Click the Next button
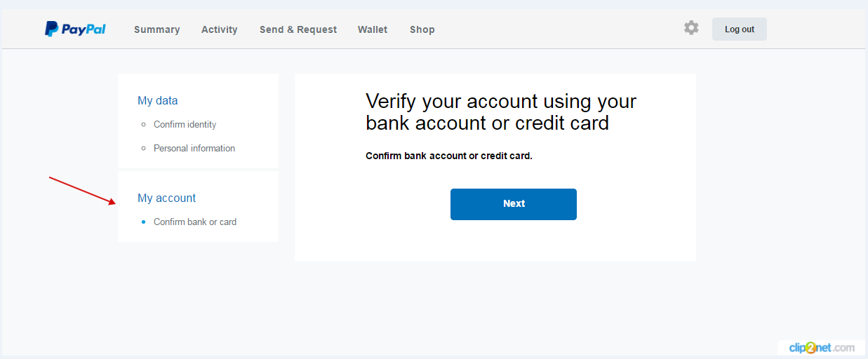The height and width of the screenshot is (359, 868). coord(514,204)
